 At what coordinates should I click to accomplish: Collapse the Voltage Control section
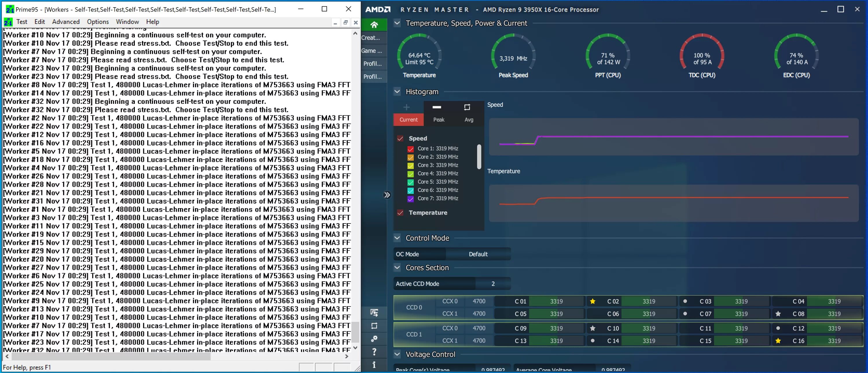[x=397, y=354]
